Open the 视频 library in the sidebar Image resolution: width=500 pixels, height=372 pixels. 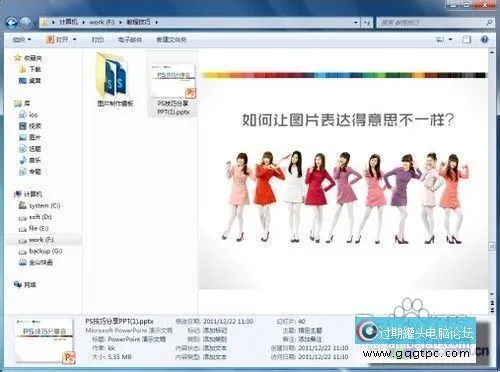click(x=30, y=126)
